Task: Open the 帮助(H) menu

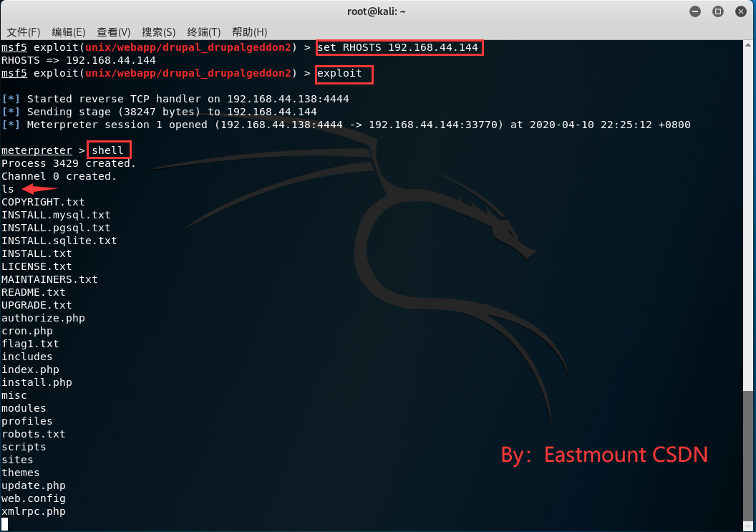Action: tap(249, 32)
